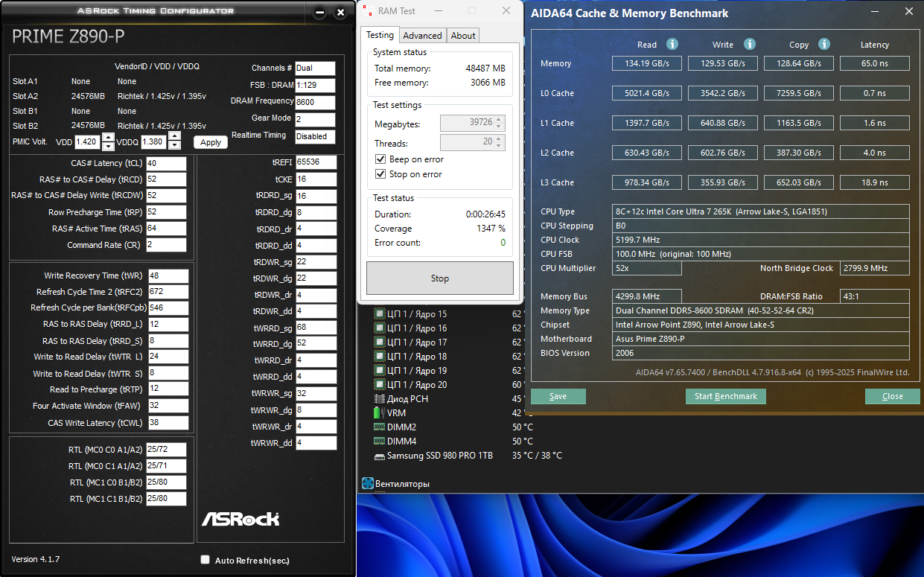Click the DIMM4 memory module icon

(380, 441)
